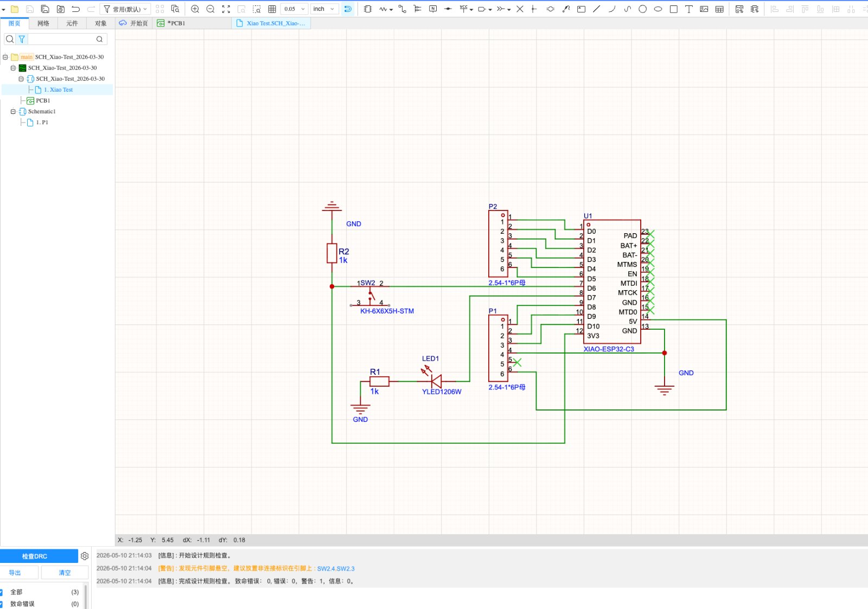
Task: Zoom out with the magnifier minus icon
Action: tap(210, 9)
